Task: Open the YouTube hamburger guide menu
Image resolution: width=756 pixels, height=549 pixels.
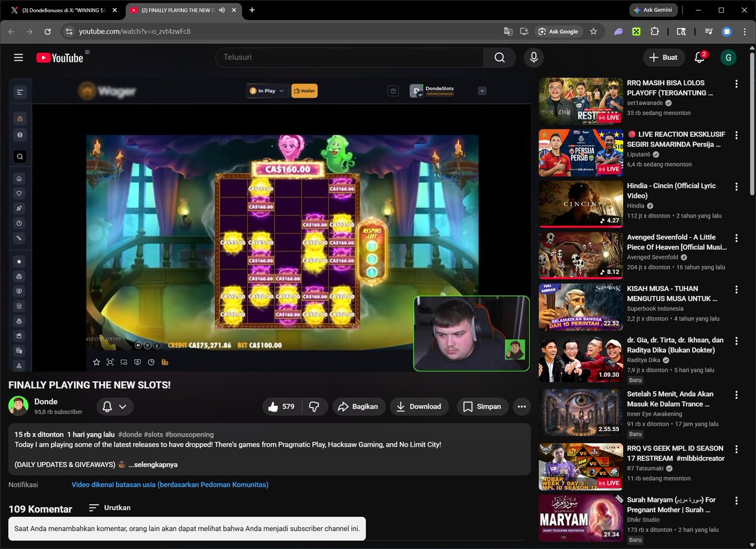Action: tap(18, 57)
